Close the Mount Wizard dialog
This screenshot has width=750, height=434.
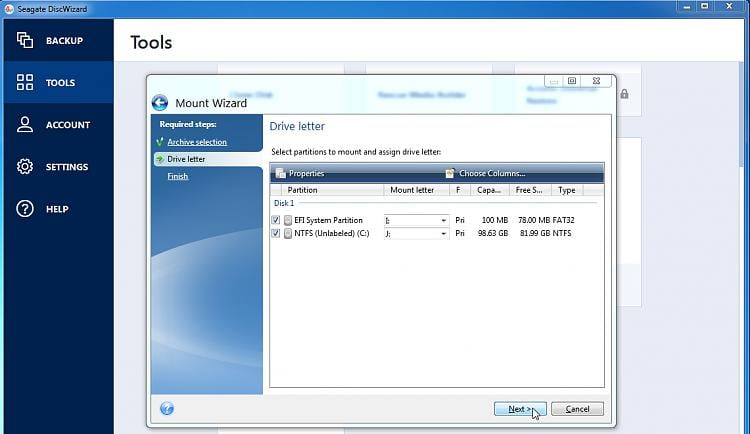(596, 81)
